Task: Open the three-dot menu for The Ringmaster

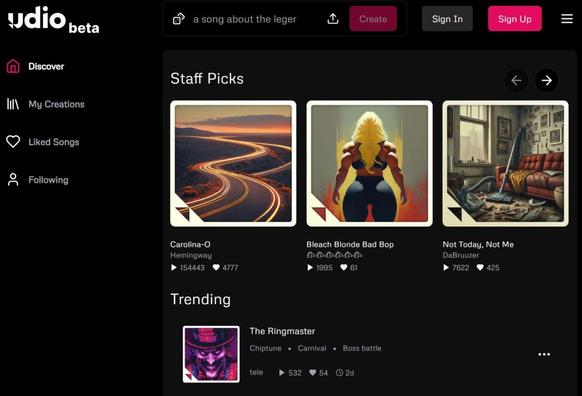Action: click(544, 354)
